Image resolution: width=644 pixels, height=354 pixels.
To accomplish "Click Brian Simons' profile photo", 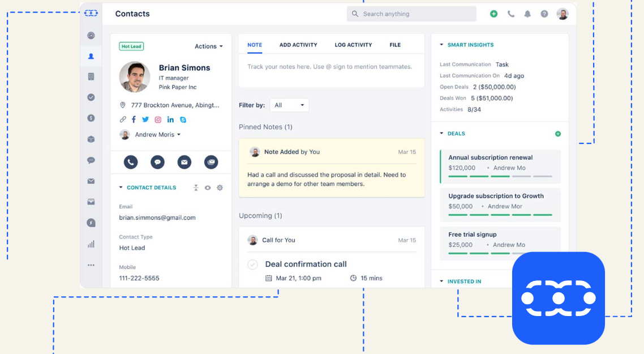I will (135, 77).
